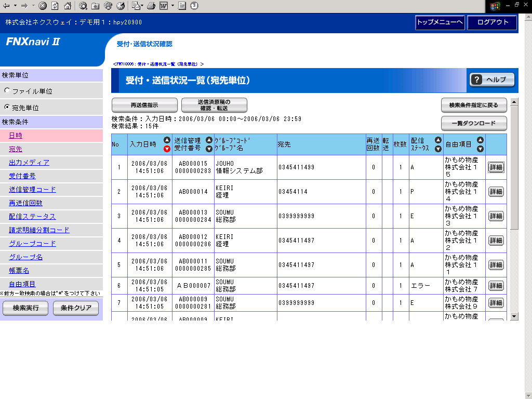Go back using the browser Back arrow
The image size is (532, 399).
7,6
